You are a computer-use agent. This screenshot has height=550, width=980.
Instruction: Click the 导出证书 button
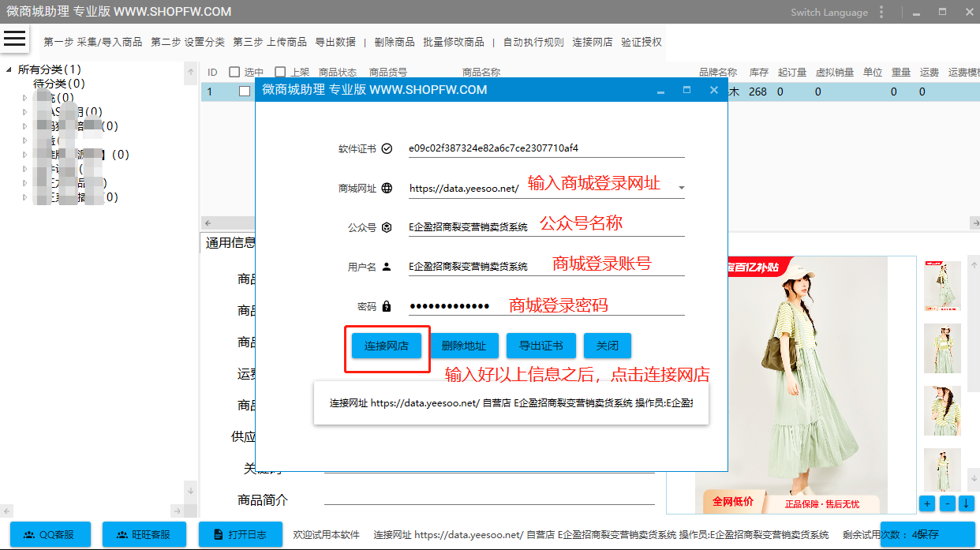click(540, 346)
